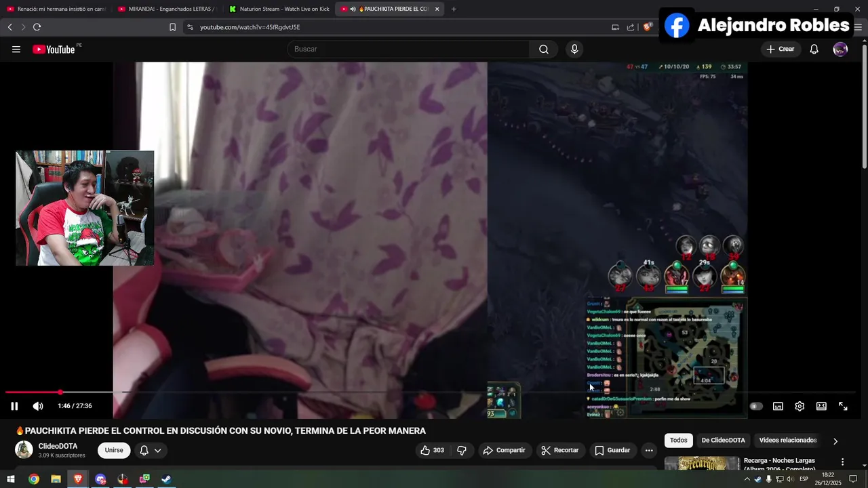This screenshot has height=488, width=868.
Task: Go to the YouTube home logo
Action: (54, 49)
